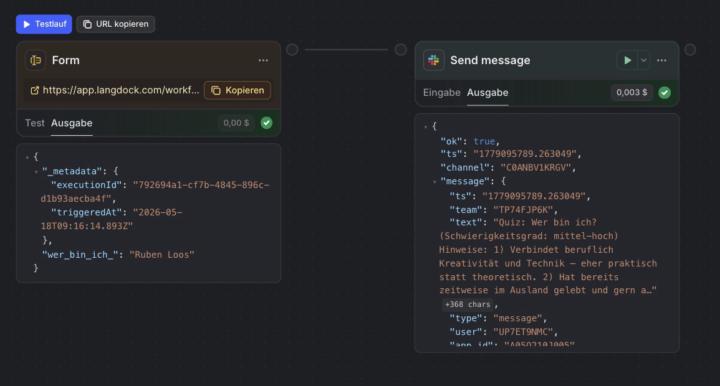Collapse the root JSON object in Form output

[27, 157]
